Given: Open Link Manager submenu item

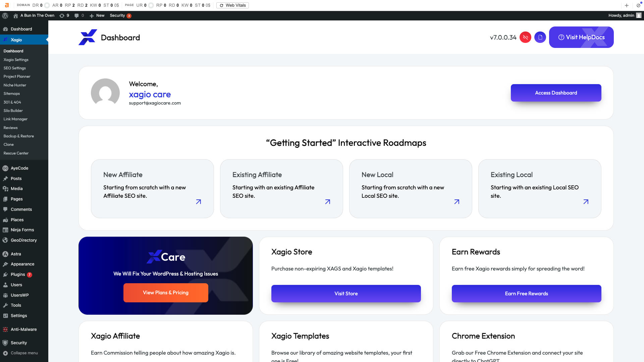Looking at the screenshot, I should pos(15,119).
